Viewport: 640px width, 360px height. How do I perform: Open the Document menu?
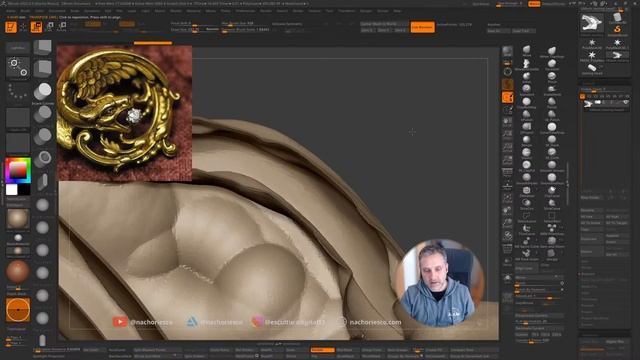[57, 11]
